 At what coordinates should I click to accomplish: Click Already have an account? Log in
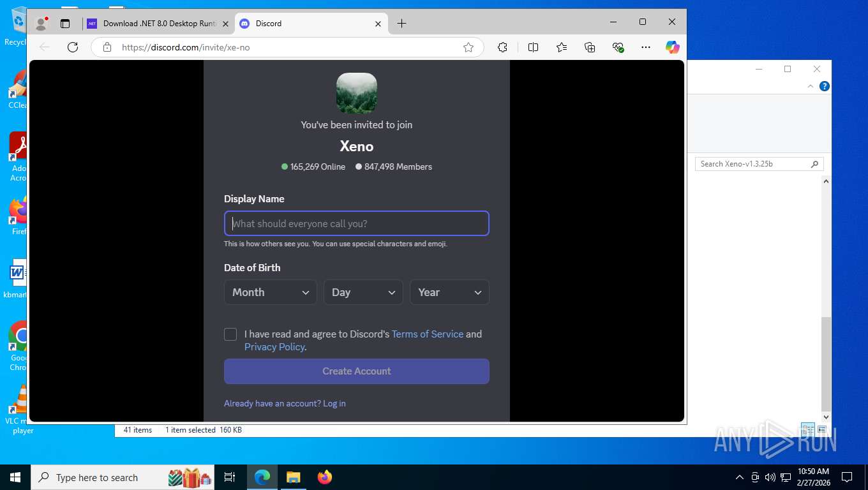[x=285, y=403]
